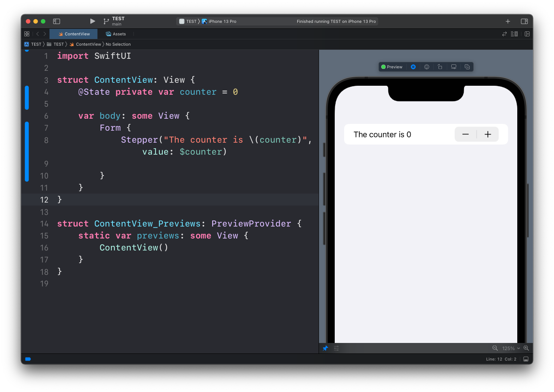
Task: Expand the 'No Selection' breadcrumb menu
Action: pyautogui.click(x=118, y=44)
